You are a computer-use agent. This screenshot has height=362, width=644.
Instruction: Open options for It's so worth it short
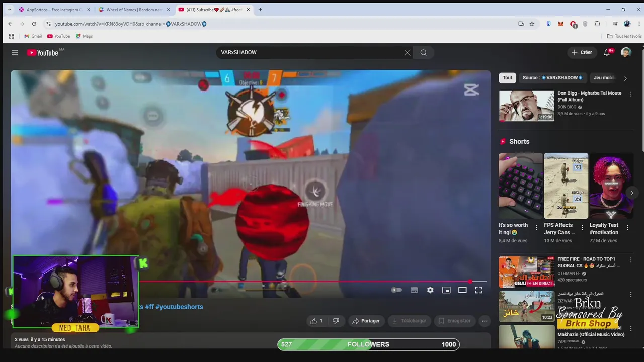(x=536, y=228)
